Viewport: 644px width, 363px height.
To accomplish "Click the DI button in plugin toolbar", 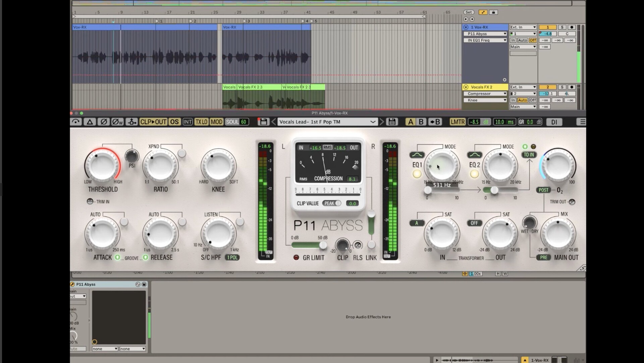I will coord(554,122).
